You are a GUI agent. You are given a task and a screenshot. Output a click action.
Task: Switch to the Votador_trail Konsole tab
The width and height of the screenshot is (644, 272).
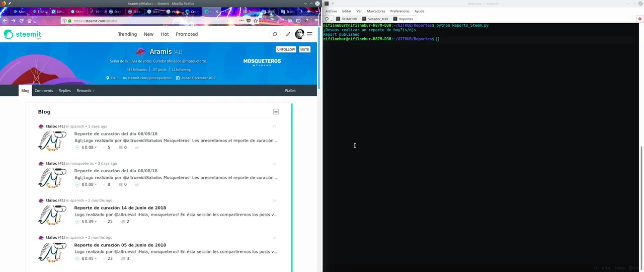[x=375, y=19]
